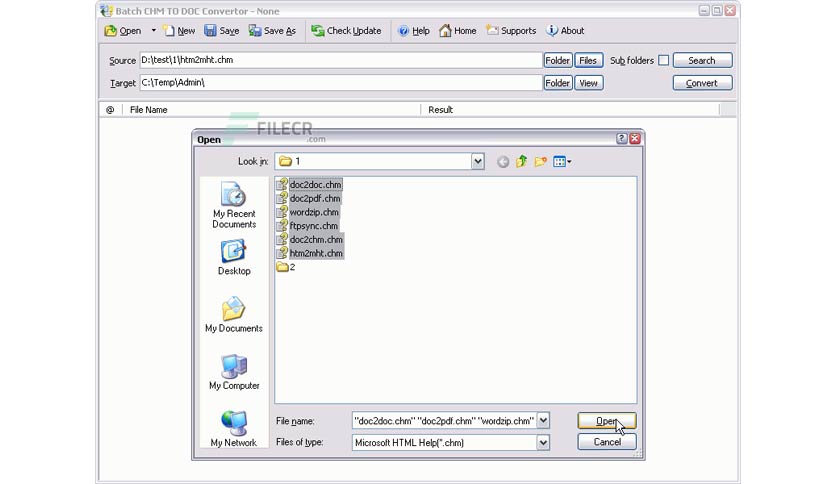Create a new project with New

(x=179, y=31)
